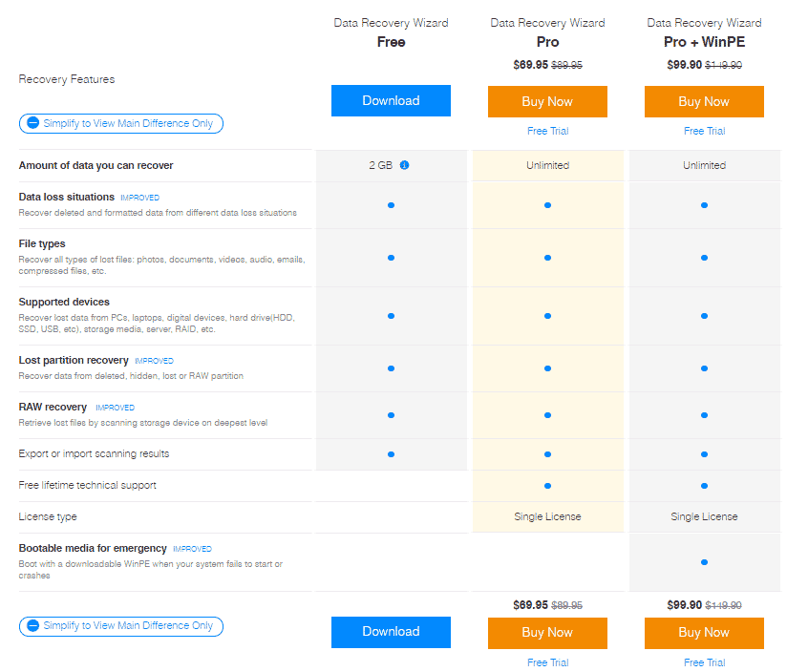Click IMPROVED badge next to Bootable media for emergency

click(192, 549)
